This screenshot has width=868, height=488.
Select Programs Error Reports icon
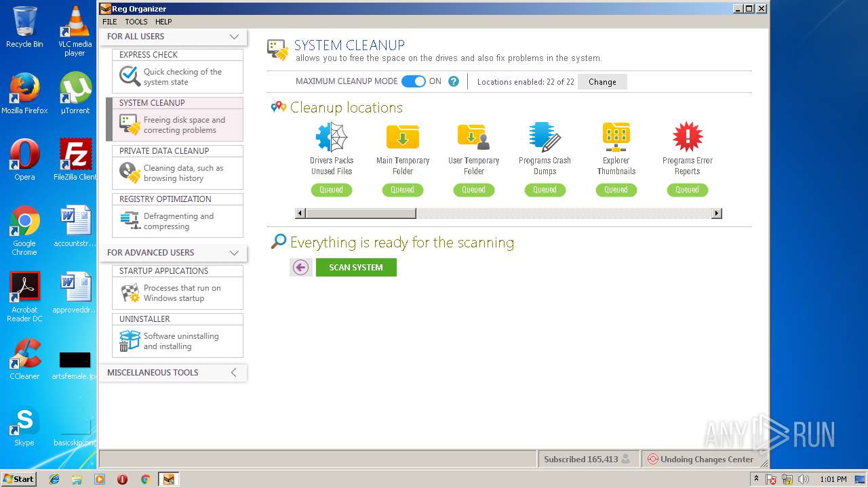coord(688,138)
